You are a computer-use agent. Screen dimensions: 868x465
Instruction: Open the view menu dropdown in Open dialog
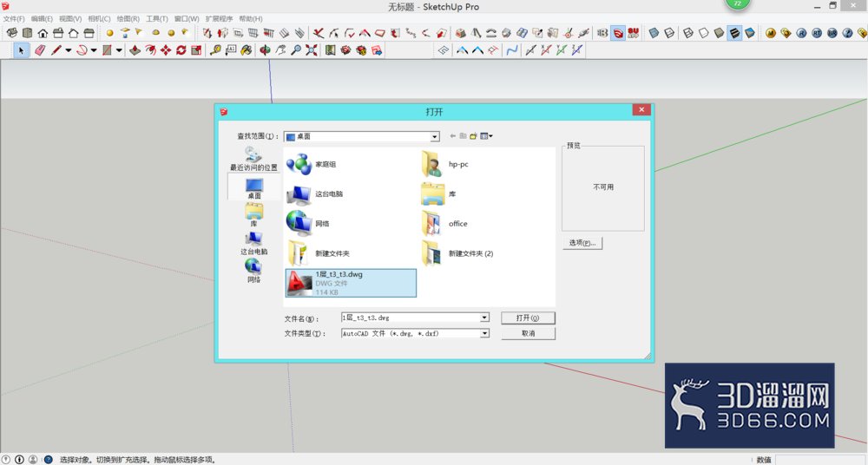tap(487, 136)
